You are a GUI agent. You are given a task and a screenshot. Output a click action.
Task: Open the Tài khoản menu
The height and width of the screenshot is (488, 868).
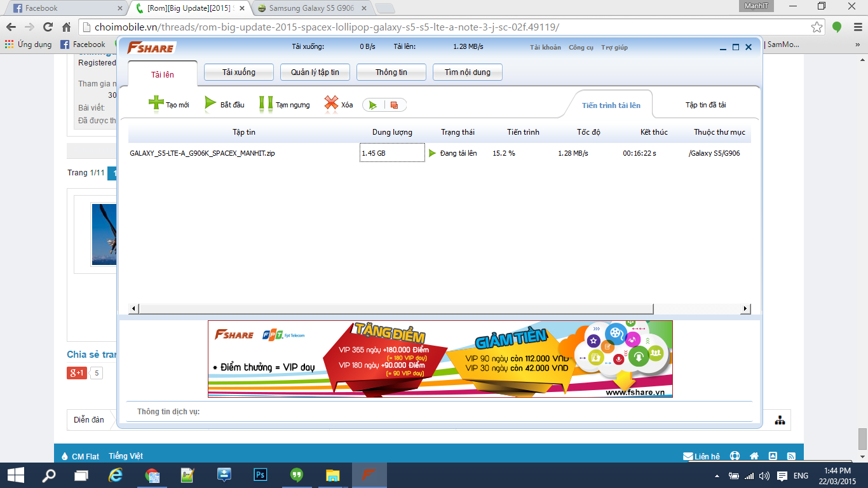(545, 48)
